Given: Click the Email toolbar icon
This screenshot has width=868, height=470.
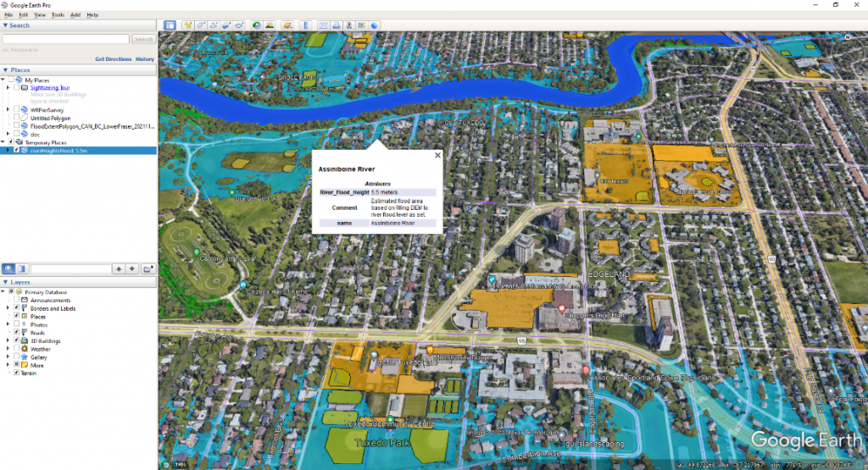Looking at the screenshot, I should tap(324, 25).
